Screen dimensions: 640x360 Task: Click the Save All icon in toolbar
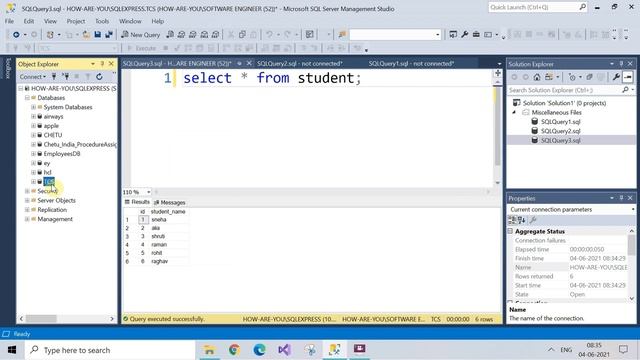109,35
